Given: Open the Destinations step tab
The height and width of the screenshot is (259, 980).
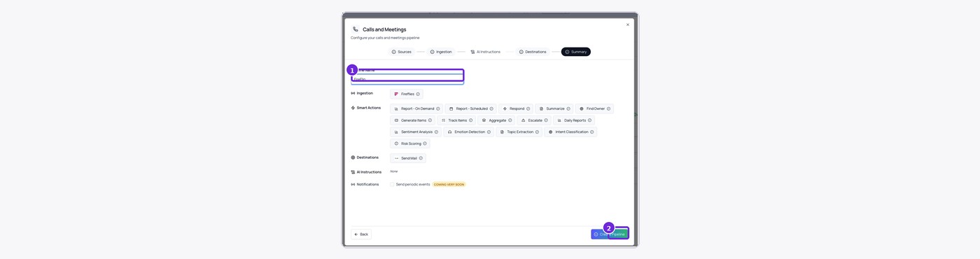Looking at the screenshot, I should tap(533, 52).
